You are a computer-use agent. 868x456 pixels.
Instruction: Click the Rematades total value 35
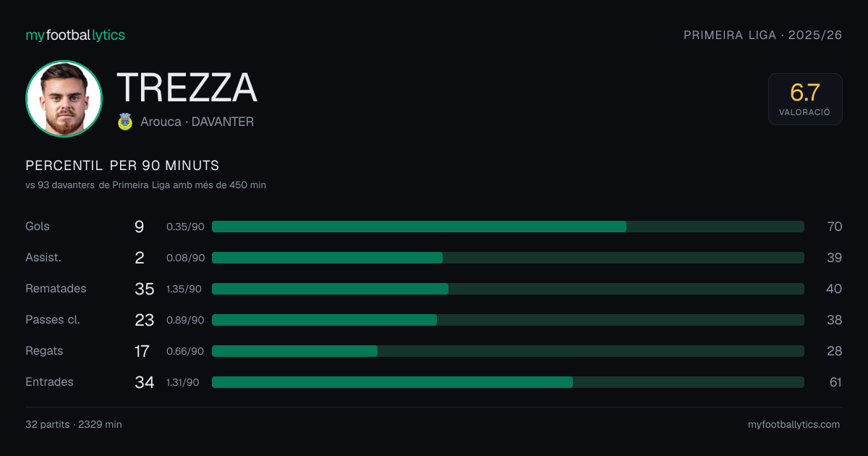(x=145, y=289)
